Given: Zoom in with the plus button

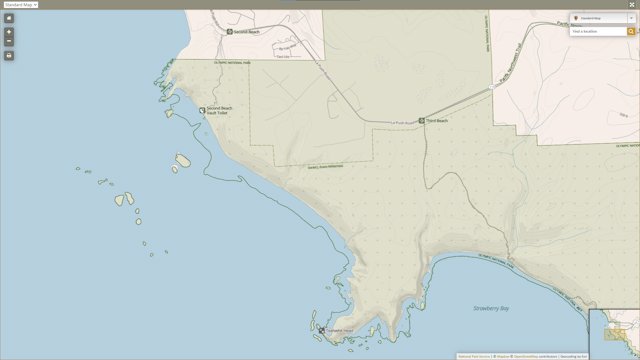Looking at the screenshot, I should click(9, 32).
